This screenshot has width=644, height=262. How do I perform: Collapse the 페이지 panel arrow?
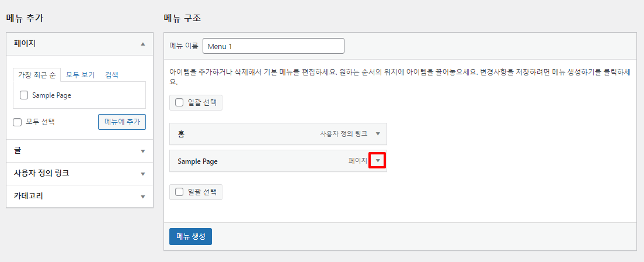tap(142, 44)
